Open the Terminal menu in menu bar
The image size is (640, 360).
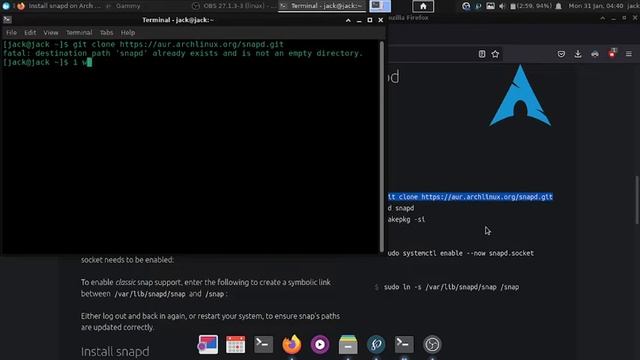click(79, 32)
